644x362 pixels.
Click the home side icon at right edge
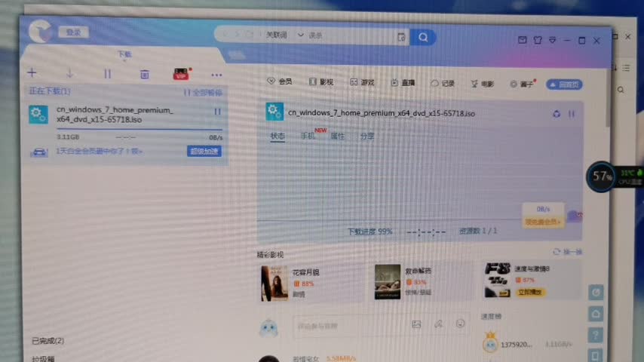point(596,314)
